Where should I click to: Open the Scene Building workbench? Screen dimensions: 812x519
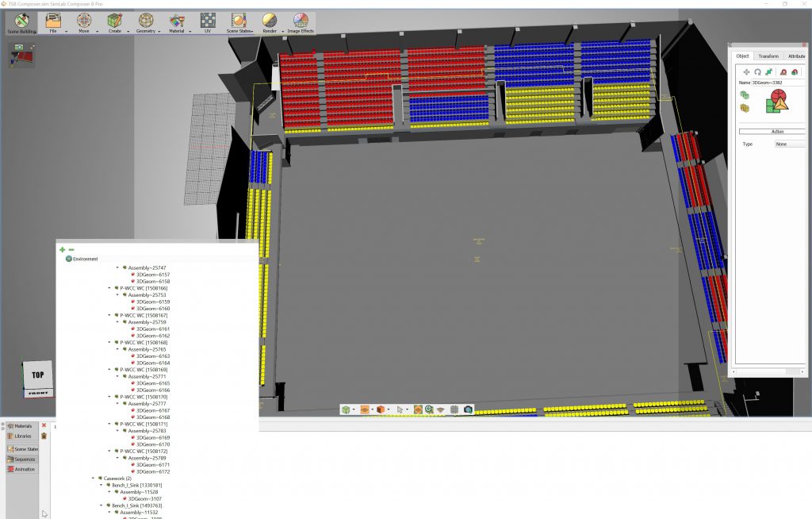21,22
